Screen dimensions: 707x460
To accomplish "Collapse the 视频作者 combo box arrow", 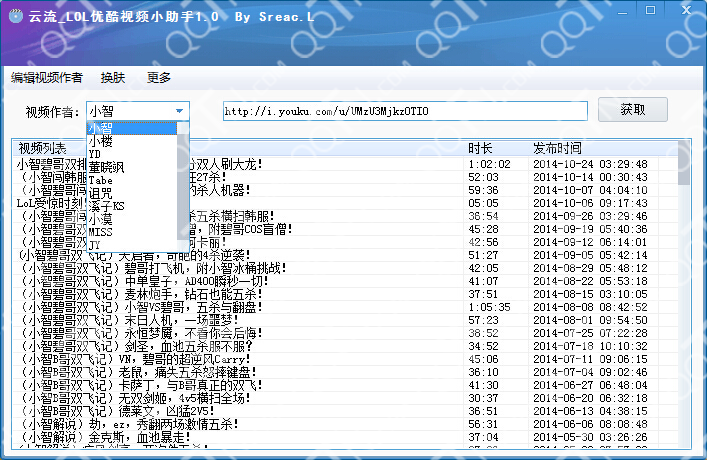I will (179, 111).
